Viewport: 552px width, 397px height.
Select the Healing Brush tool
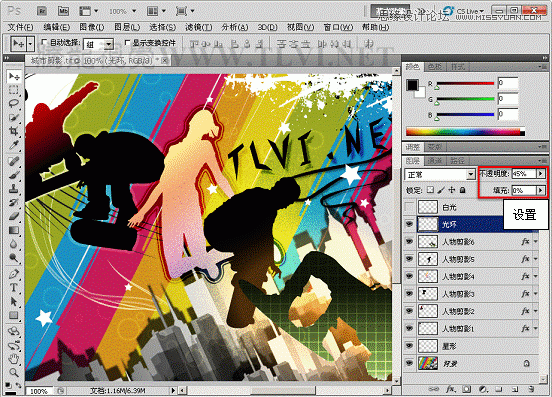[14, 161]
